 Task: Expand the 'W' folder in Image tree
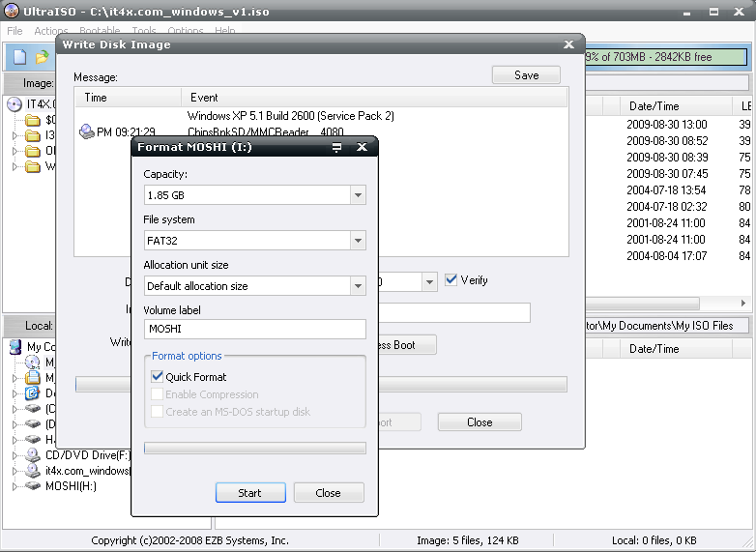click(15, 167)
